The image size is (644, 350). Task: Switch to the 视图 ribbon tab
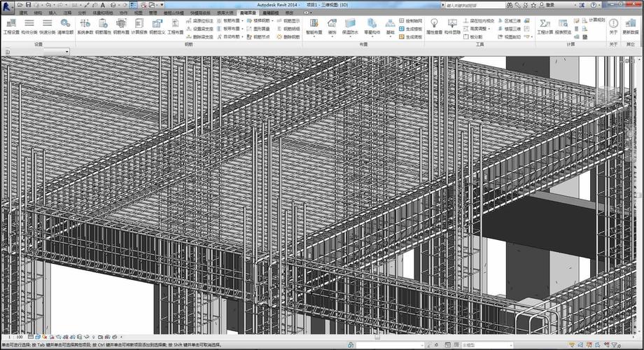pos(138,13)
